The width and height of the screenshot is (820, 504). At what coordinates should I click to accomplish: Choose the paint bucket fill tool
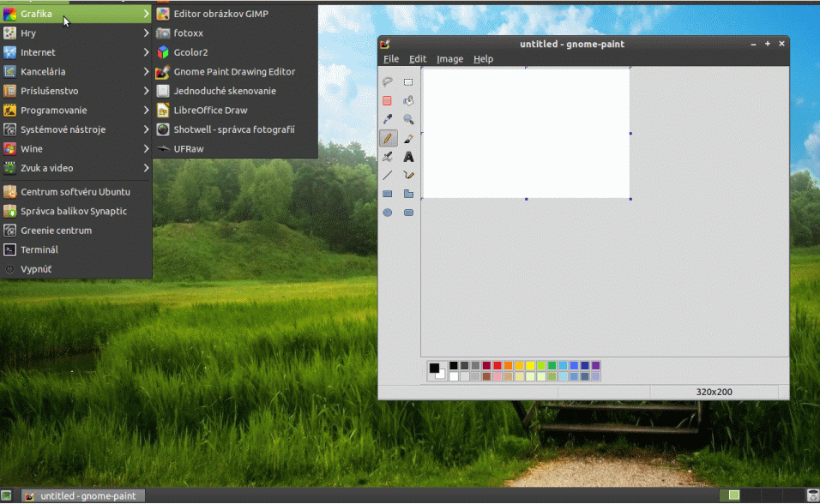(x=408, y=100)
